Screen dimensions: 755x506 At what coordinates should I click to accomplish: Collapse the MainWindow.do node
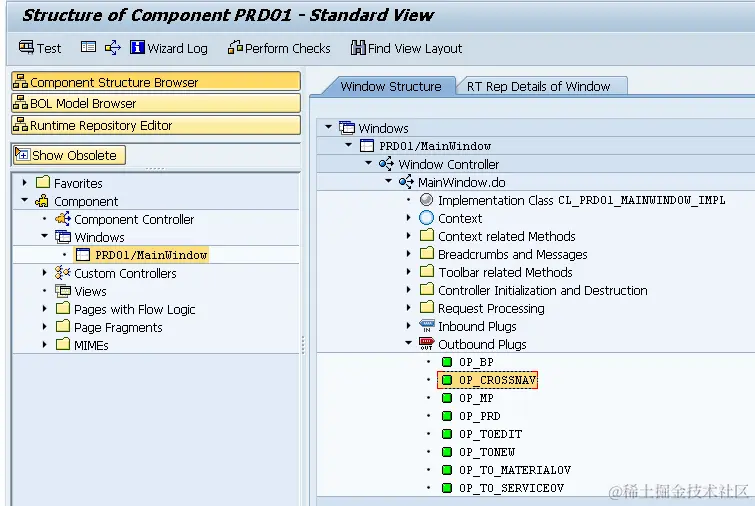(389, 182)
